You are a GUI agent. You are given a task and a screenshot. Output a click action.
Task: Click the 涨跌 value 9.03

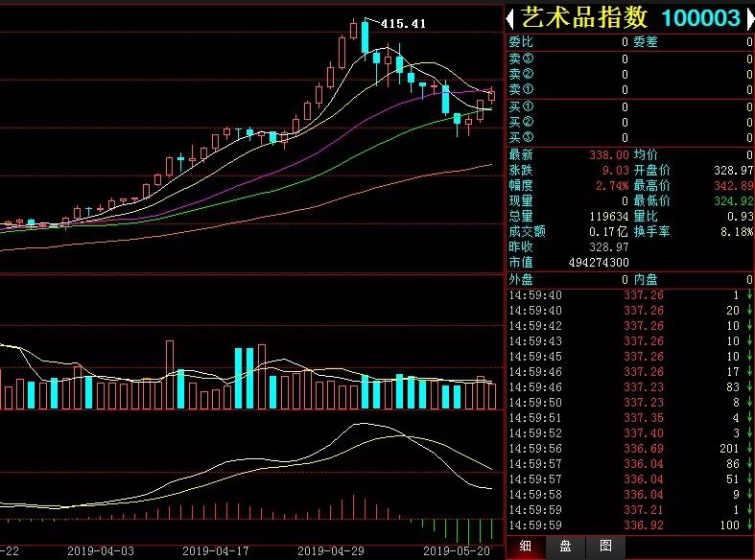615,171
